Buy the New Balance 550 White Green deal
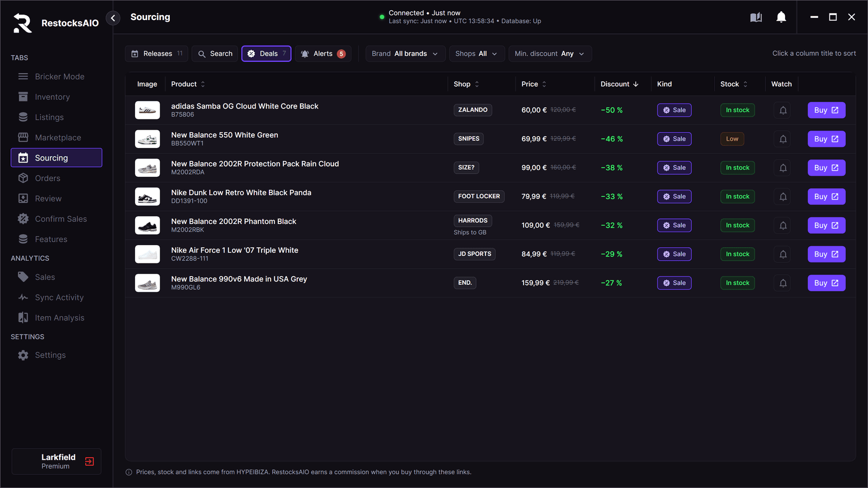The width and height of the screenshot is (868, 488). (x=826, y=139)
